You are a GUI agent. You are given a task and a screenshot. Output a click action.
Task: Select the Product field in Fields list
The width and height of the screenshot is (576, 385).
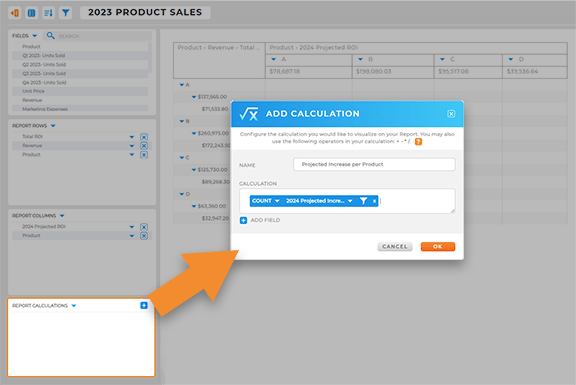click(80, 47)
